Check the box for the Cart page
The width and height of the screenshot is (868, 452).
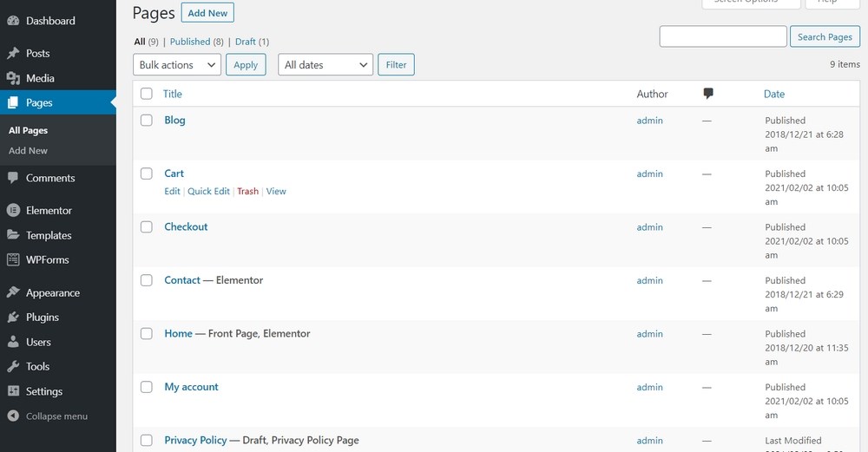[146, 174]
